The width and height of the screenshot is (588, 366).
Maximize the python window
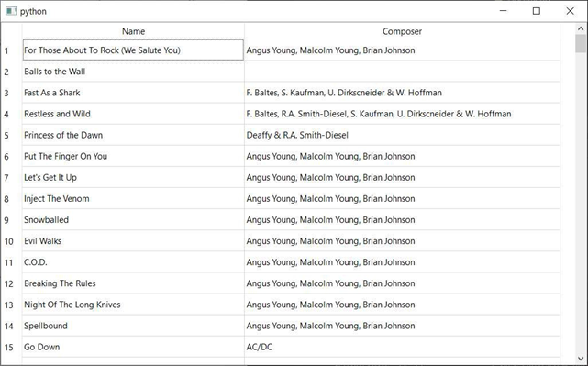pyautogui.click(x=537, y=11)
